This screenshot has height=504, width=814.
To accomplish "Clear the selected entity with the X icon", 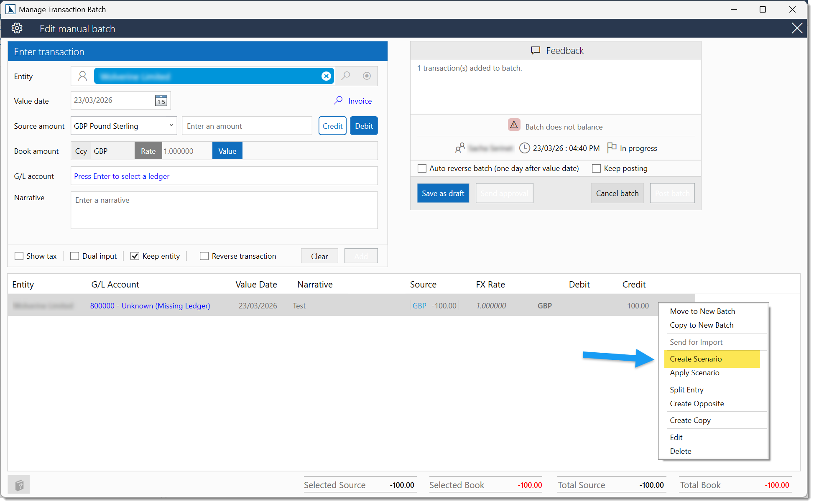I will [x=326, y=76].
